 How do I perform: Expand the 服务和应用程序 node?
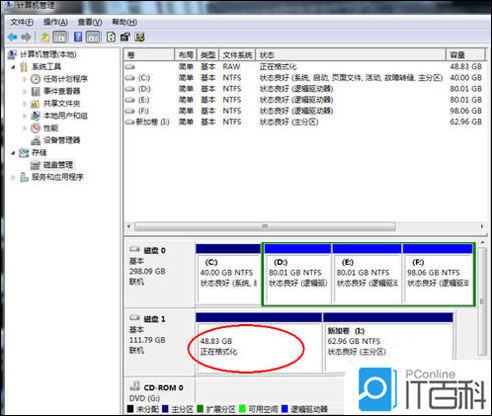[13, 177]
